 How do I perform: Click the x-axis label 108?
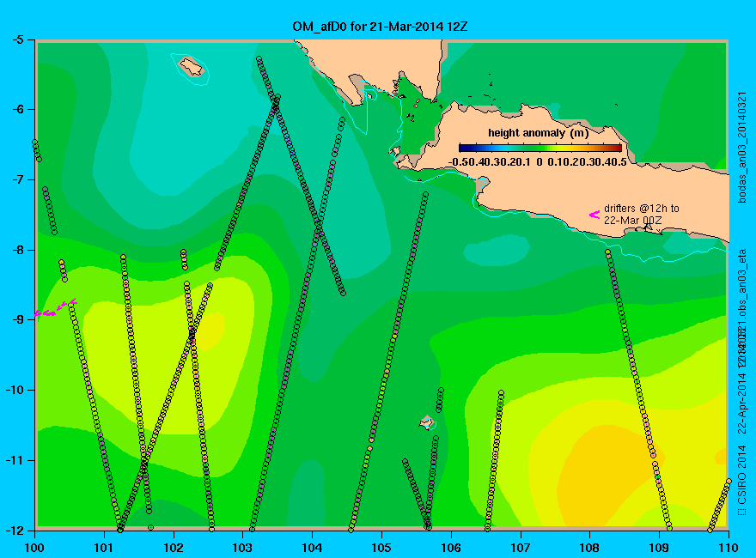point(589,548)
